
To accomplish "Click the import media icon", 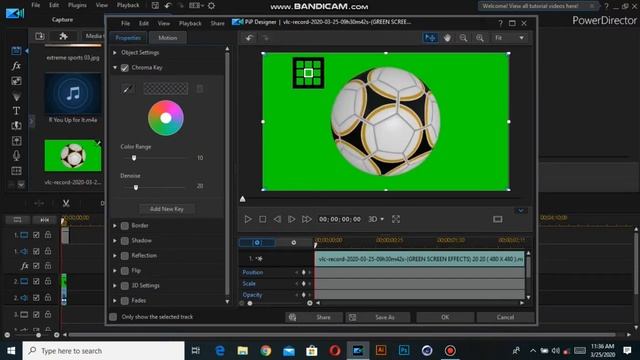I will (x=40, y=36).
